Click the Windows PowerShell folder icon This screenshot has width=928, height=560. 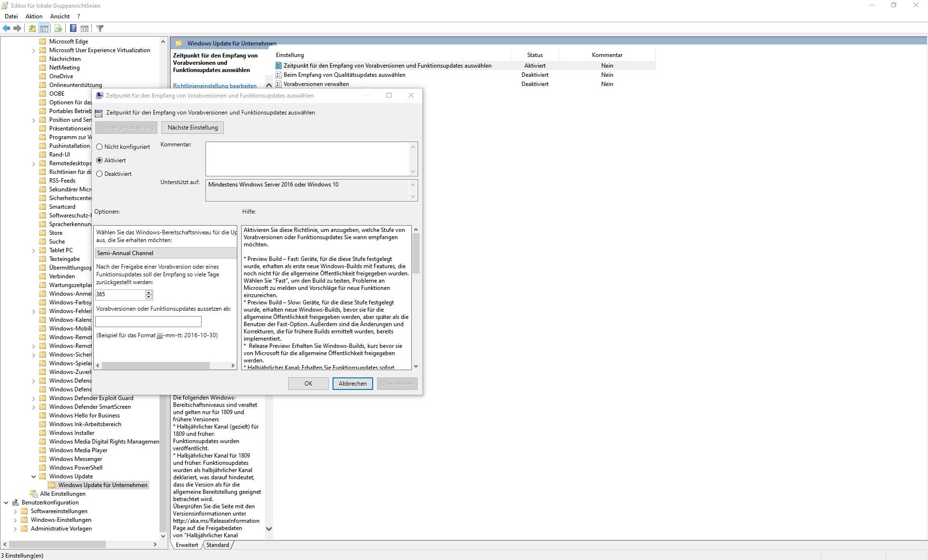pyautogui.click(x=43, y=468)
